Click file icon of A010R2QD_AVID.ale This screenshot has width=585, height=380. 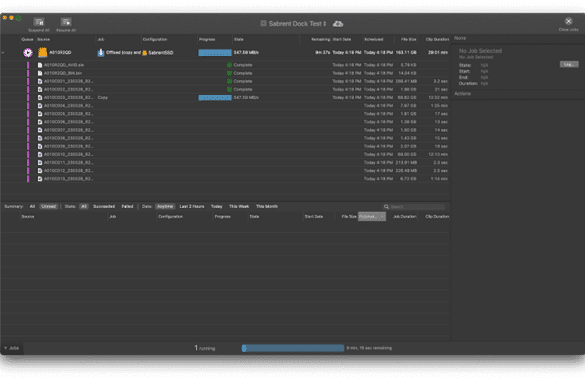40,65
